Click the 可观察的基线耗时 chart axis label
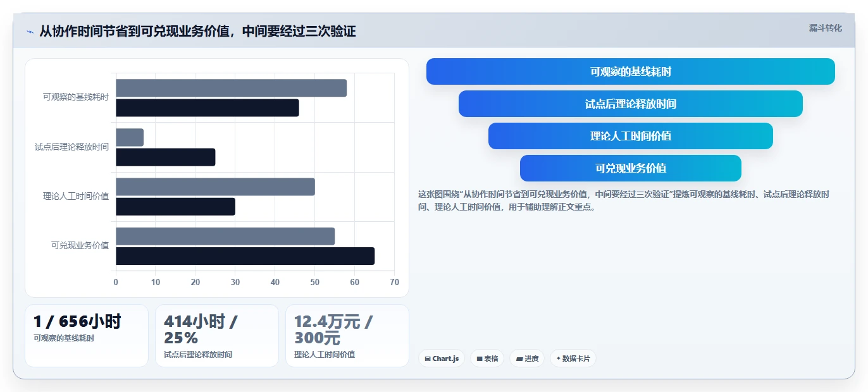The image size is (868, 392). (x=76, y=97)
